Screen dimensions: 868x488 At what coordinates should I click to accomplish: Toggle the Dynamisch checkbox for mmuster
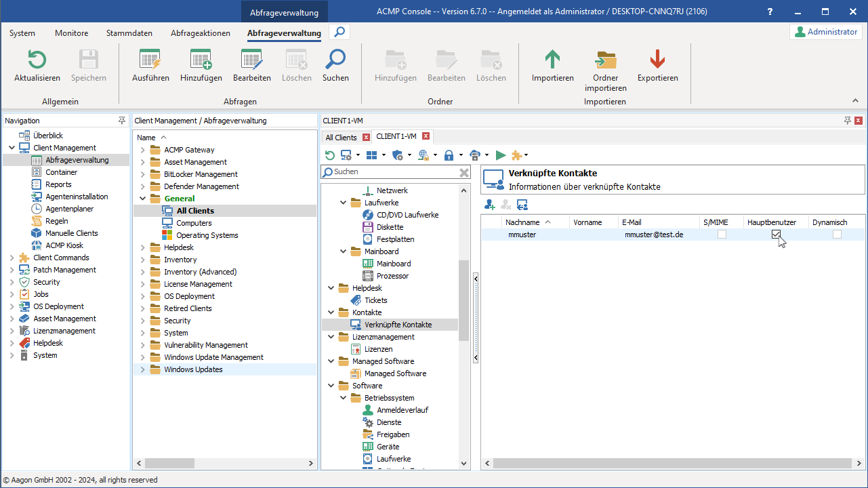[837, 235]
